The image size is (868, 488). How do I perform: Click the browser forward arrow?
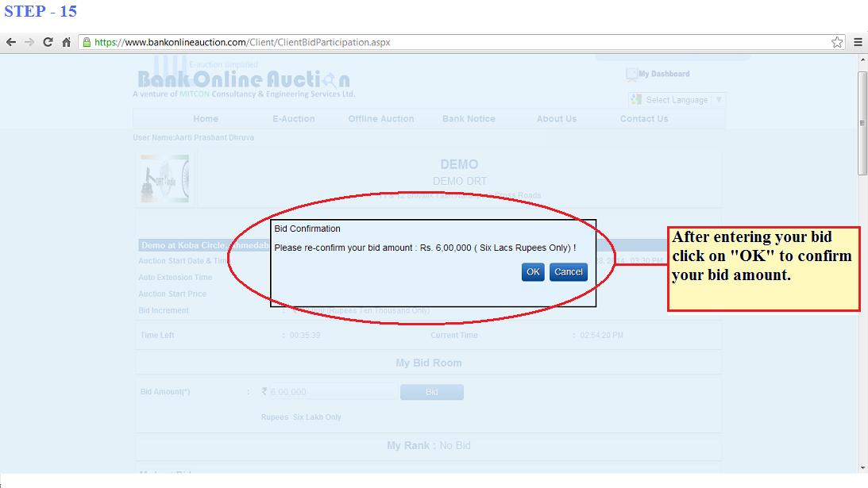coord(29,42)
